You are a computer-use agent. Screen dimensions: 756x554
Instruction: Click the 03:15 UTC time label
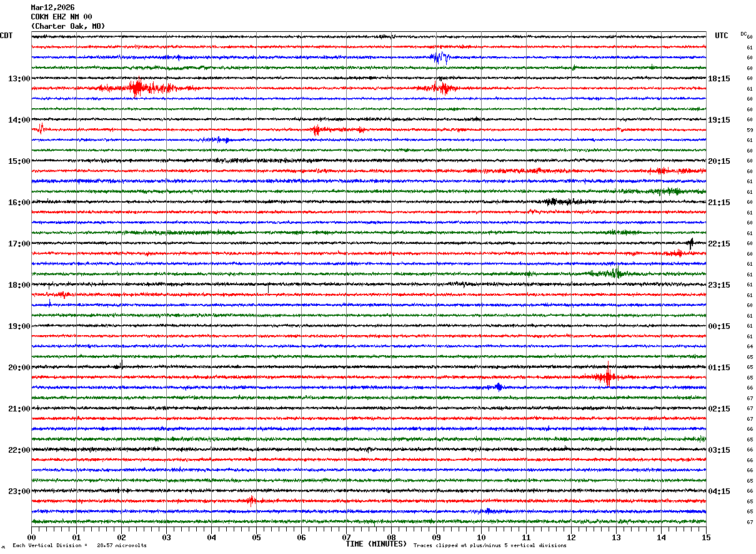719,450
